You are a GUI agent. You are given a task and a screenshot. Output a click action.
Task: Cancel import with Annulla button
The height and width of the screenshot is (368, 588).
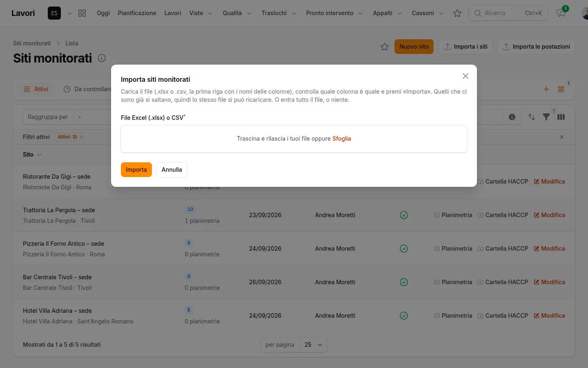(x=172, y=170)
